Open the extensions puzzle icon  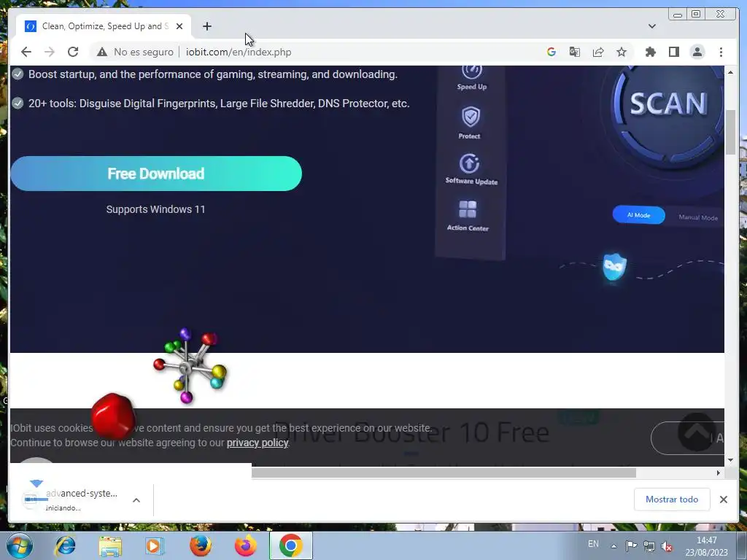click(x=650, y=52)
